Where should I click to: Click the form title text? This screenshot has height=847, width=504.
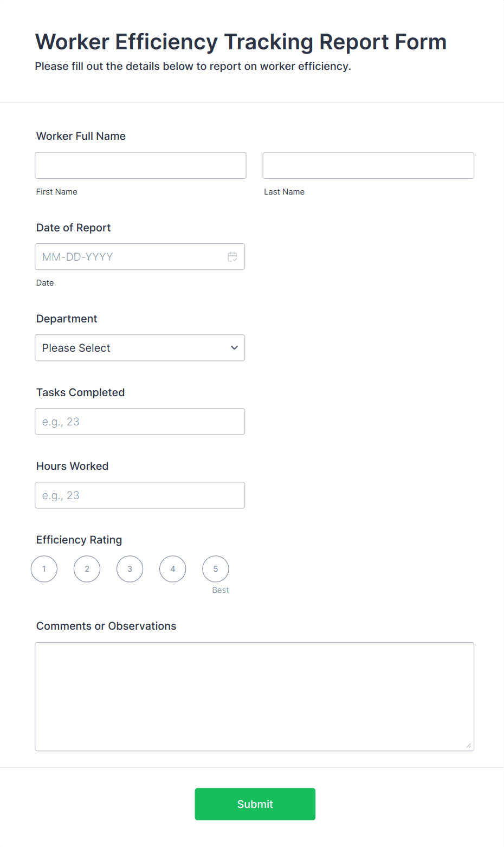coord(241,41)
